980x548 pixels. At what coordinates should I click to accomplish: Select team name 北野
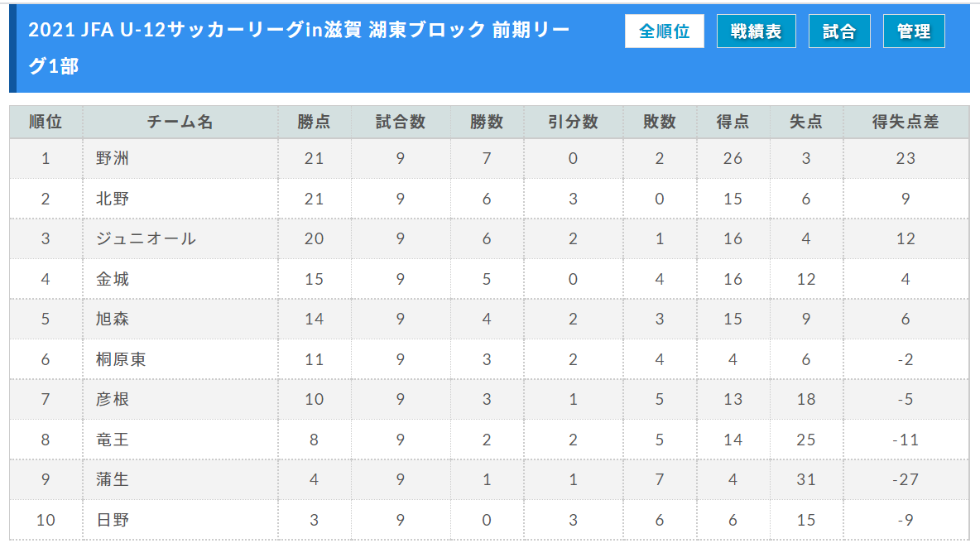click(x=113, y=199)
